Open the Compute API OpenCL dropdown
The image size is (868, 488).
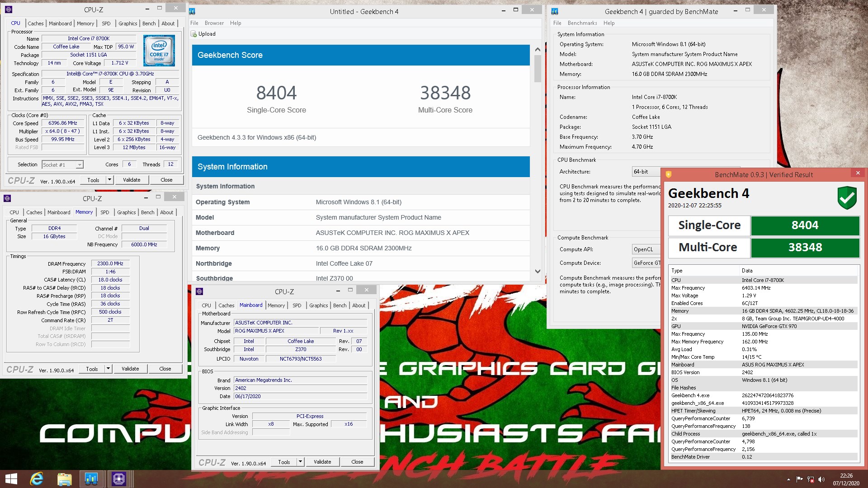pos(646,249)
